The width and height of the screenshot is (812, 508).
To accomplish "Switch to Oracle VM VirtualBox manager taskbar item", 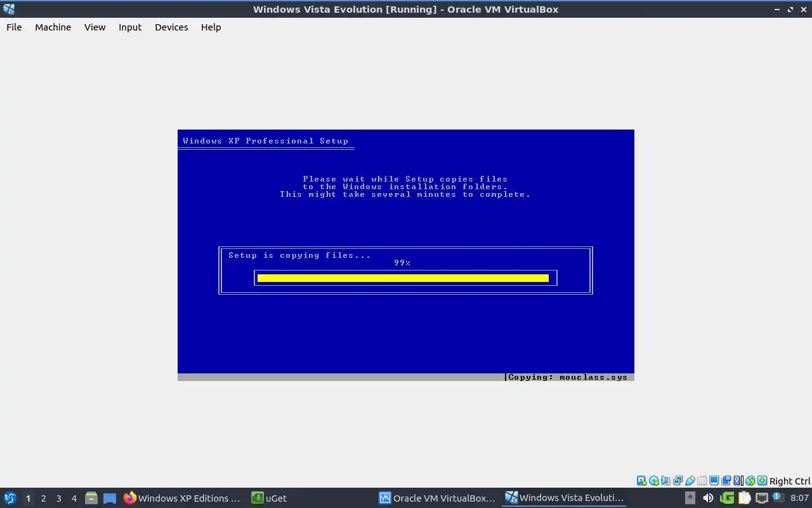I will tap(437, 498).
